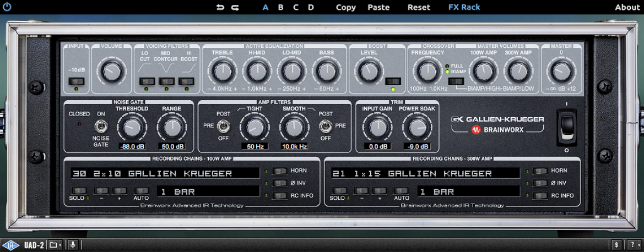The width and height of the screenshot is (644, 252).
Task: Click the Crossover Frequency knob
Action: click(x=427, y=72)
